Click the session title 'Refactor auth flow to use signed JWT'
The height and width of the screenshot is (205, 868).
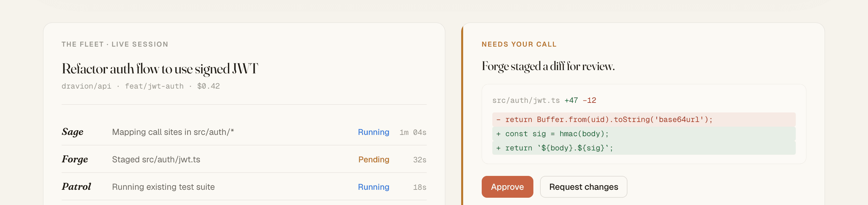tap(160, 69)
